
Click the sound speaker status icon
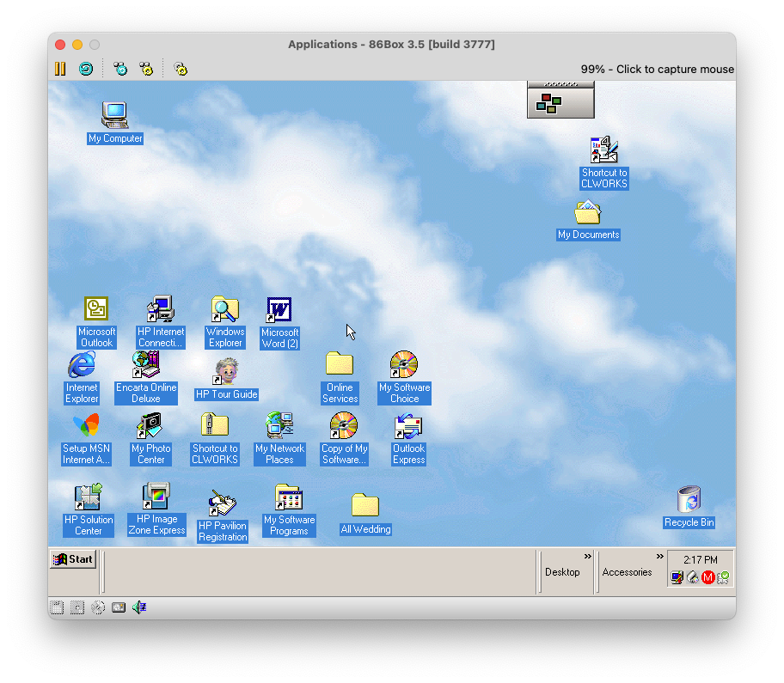point(139,607)
